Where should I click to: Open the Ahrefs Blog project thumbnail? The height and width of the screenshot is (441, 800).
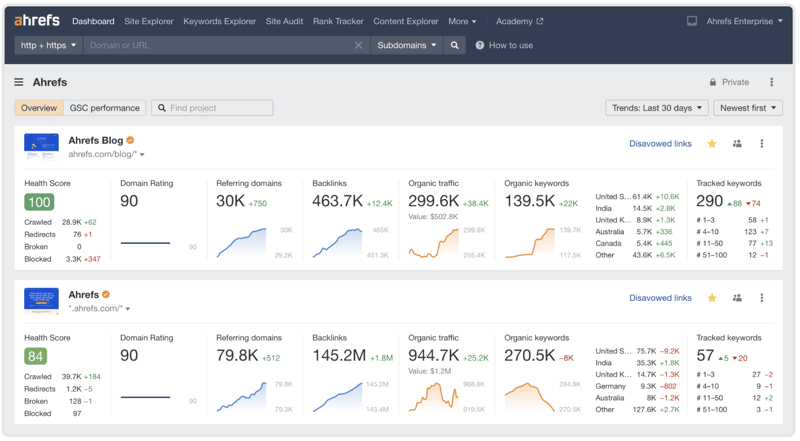coord(41,146)
